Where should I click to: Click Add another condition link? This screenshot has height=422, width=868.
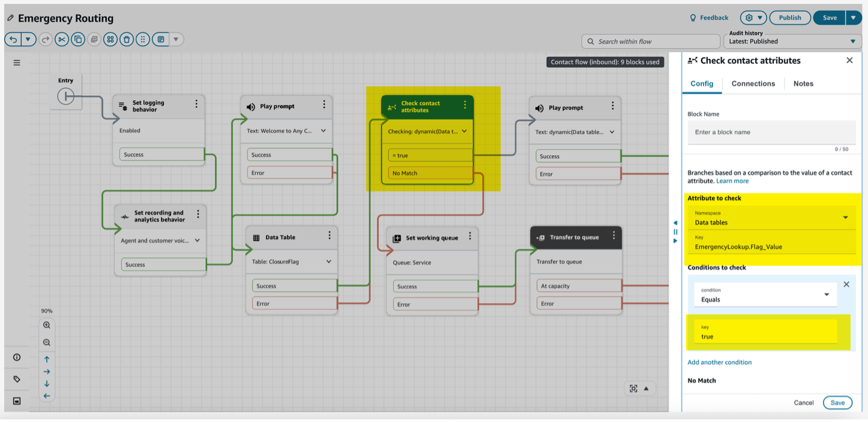(719, 363)
